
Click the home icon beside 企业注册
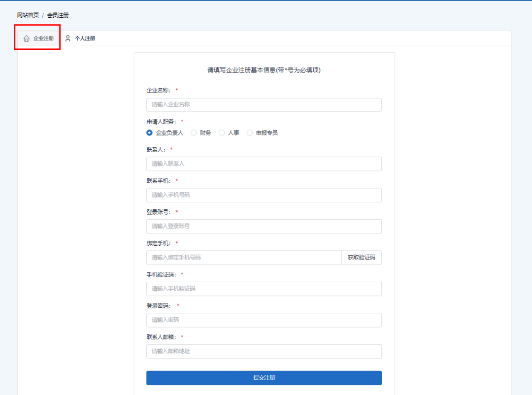(27, 38)
